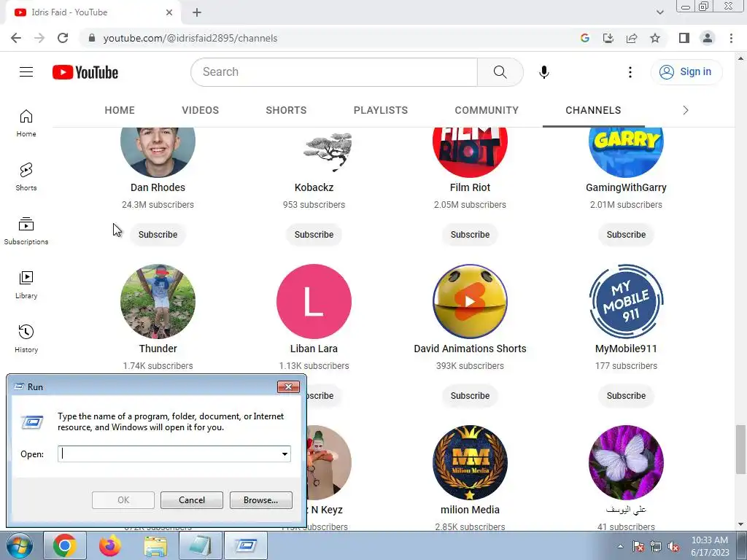The width and height of the screenshot is (747, 560).
Task: Open milion Media channel avatar
Action: click(x=471, y=462)
